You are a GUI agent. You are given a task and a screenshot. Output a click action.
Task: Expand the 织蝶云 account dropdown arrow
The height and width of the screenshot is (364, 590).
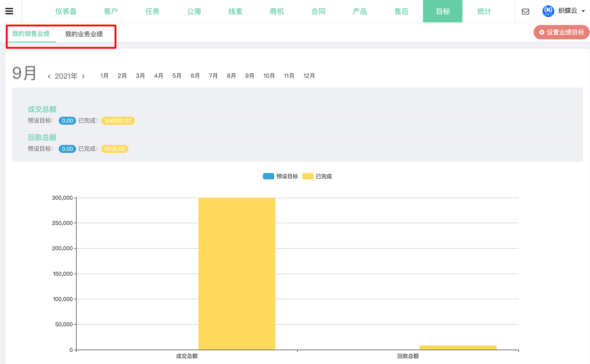click(583, 11)
